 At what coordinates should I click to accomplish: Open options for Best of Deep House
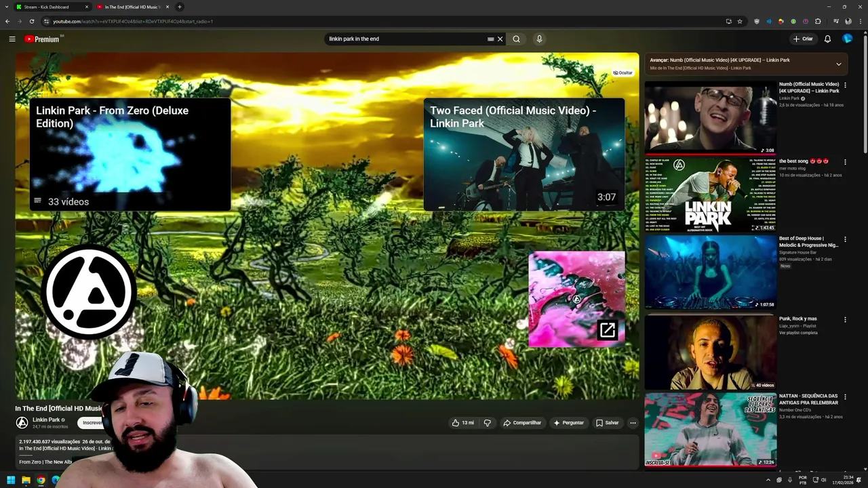[845, 240]
